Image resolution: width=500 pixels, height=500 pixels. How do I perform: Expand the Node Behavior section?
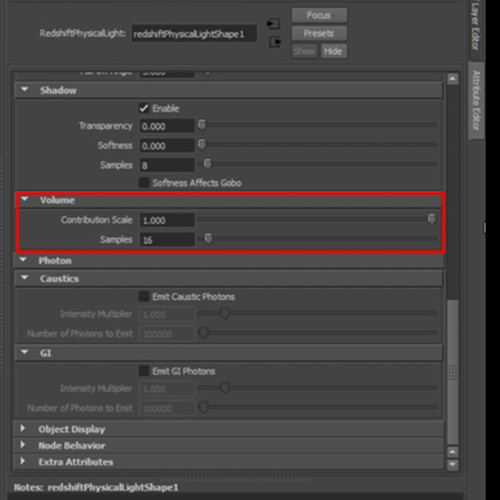[x=23, y=445]
